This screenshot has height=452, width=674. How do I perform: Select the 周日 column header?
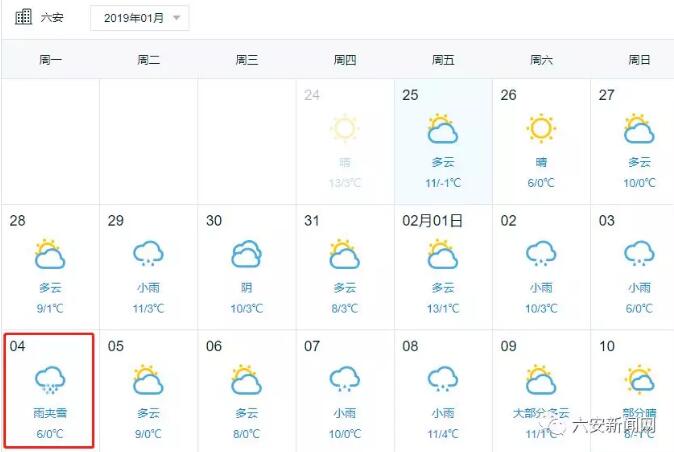(639, 60)
